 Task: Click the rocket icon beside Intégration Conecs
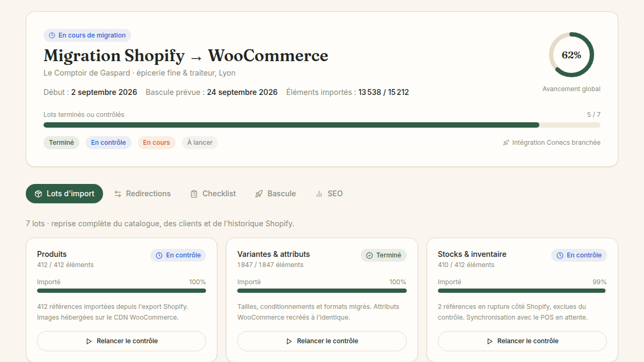(x=506, y=143)
